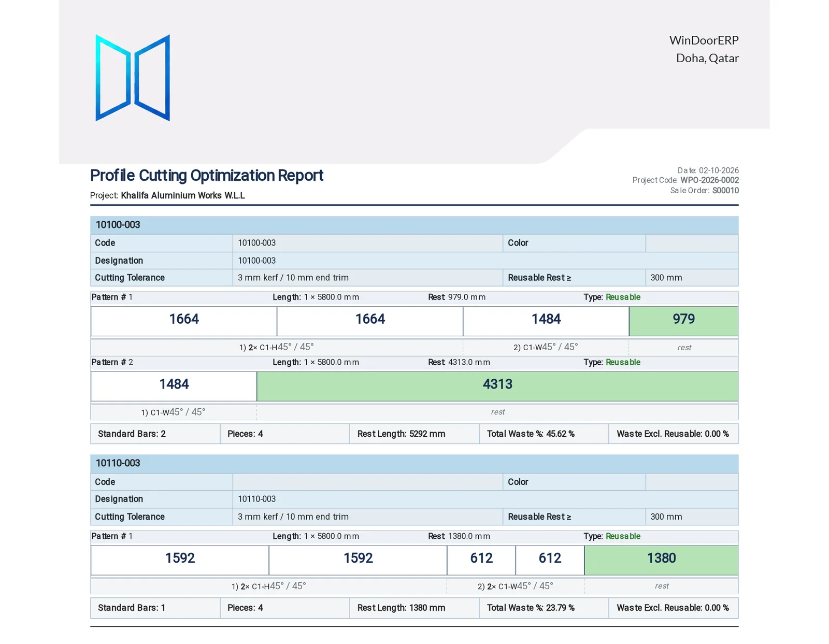829x644 pixels.
Task: Click Code value '10100-003' in first table
Action: click(256, 243)
